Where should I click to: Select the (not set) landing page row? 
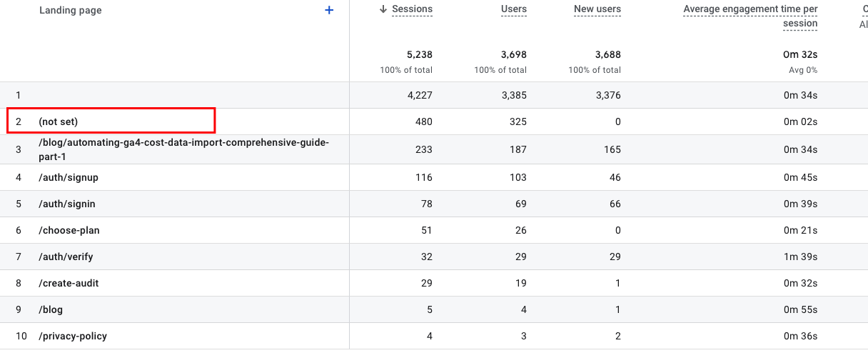tap(58, 121)
